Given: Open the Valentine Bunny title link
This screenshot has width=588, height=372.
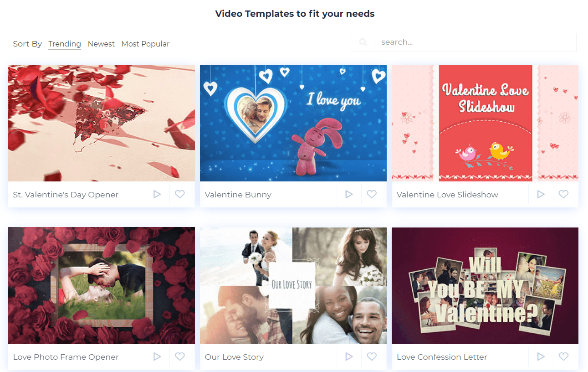Looking at the screenshot, I should [238, 194].
